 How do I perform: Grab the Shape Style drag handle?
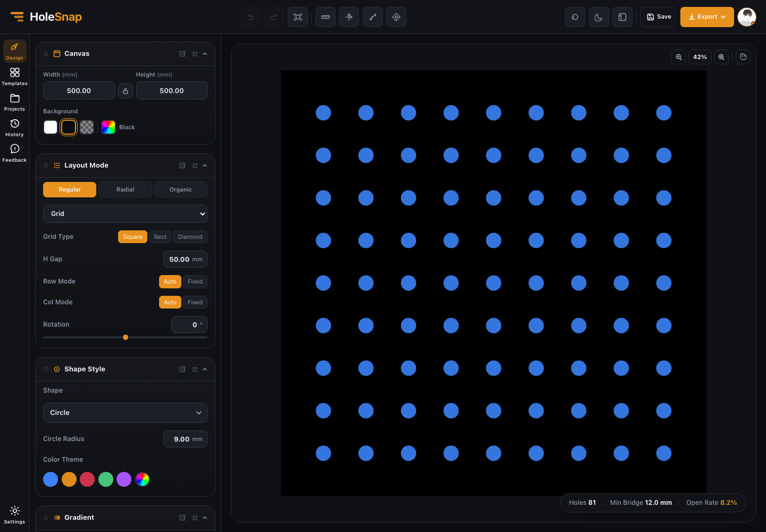pyautogui.click(x=46, y=369)
